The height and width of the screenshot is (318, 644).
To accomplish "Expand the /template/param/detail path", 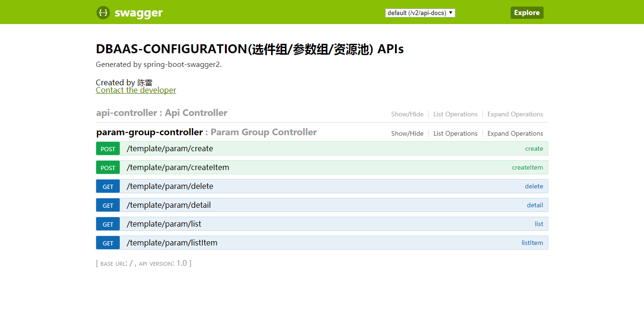I will coord(169,205).
